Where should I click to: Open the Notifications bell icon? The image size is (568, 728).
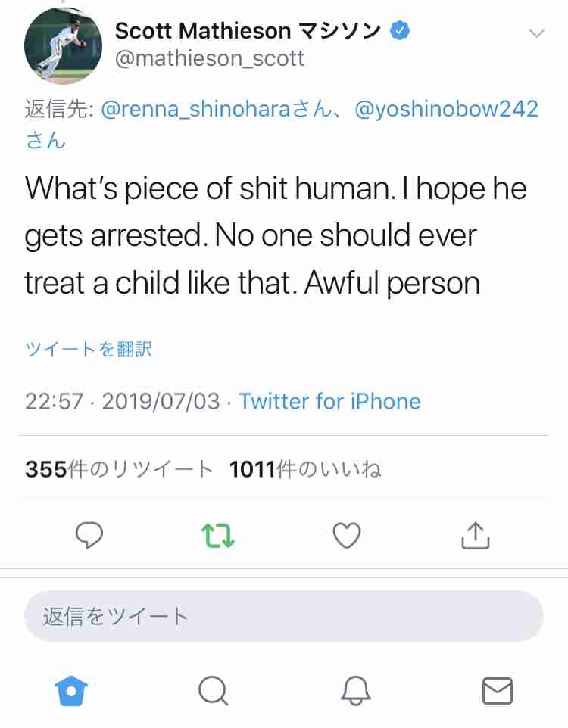pyautogui.click(x=356, y=691)
